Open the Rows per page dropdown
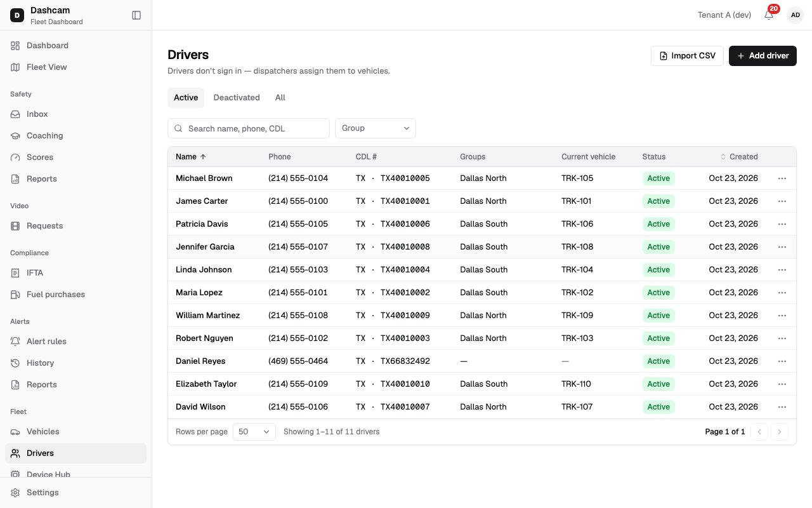Viewport: 812px width, 508px height. coord(254,432)
